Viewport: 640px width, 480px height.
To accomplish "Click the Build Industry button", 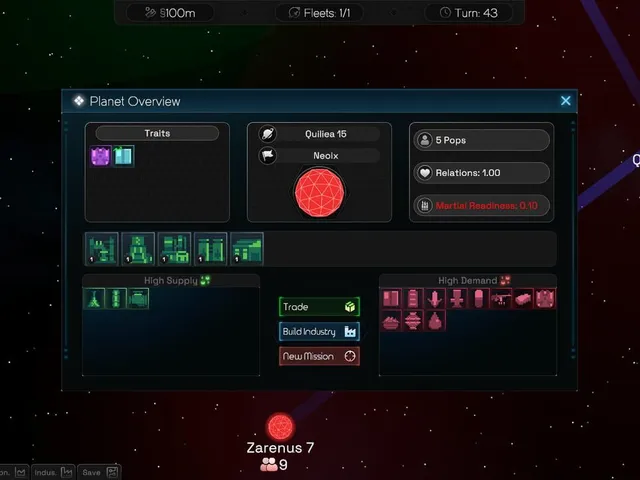I will coord(319,331).
